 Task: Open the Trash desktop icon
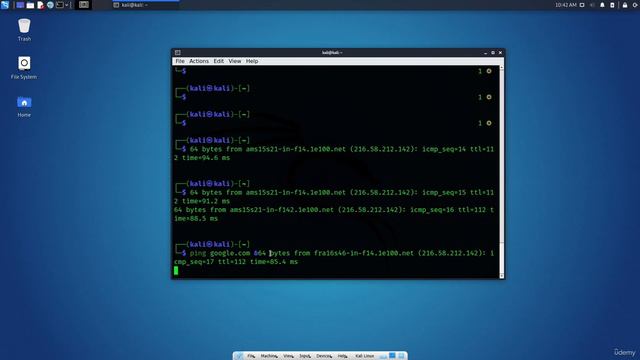(24, 30)
